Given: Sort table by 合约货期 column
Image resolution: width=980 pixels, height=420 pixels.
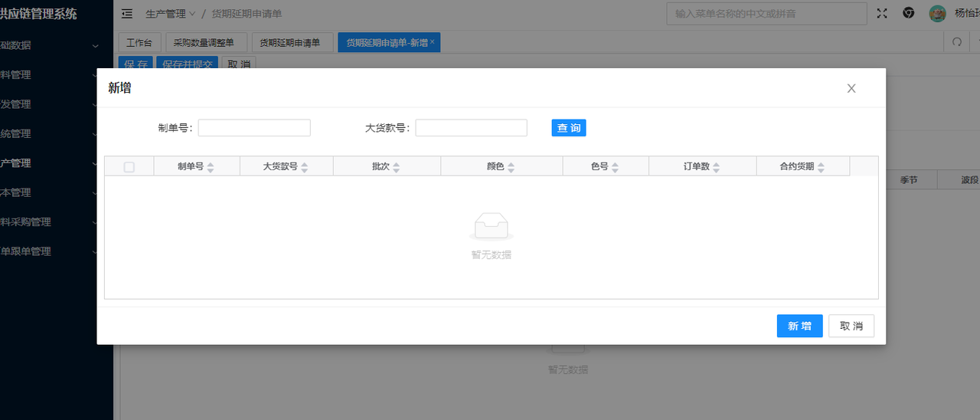Looking at the screenshot, I should coord(821,166).
